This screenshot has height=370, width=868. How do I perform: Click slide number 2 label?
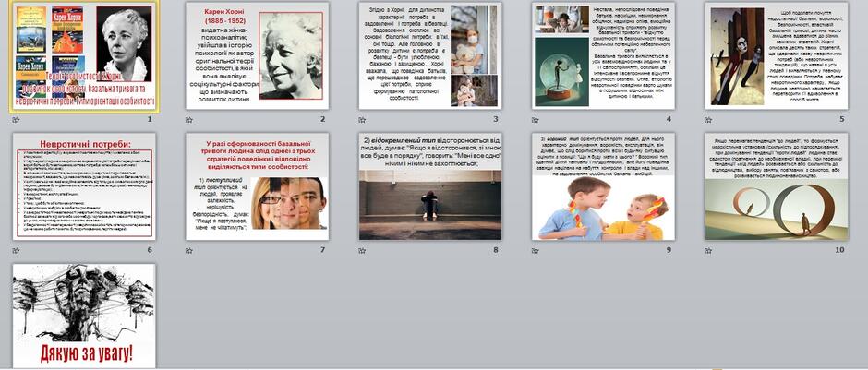[x=323, y=119]
